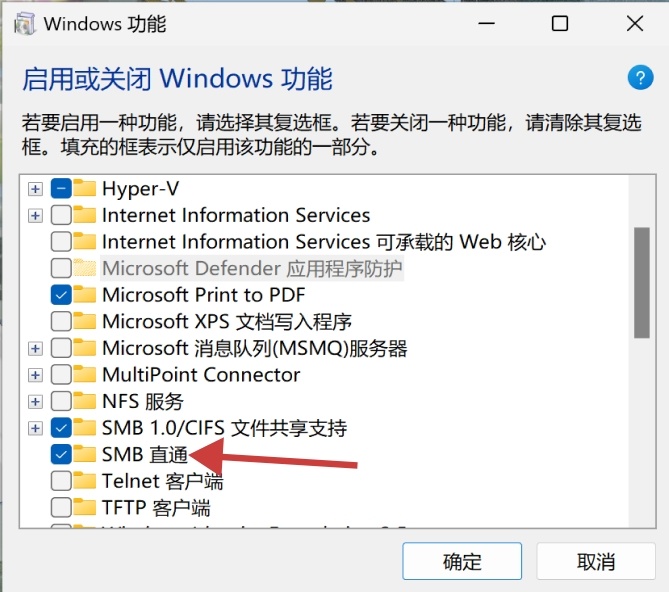The image size is (669, 592).
Task: Click the blue help question mark icon
Action: click(x=639, y=79)
